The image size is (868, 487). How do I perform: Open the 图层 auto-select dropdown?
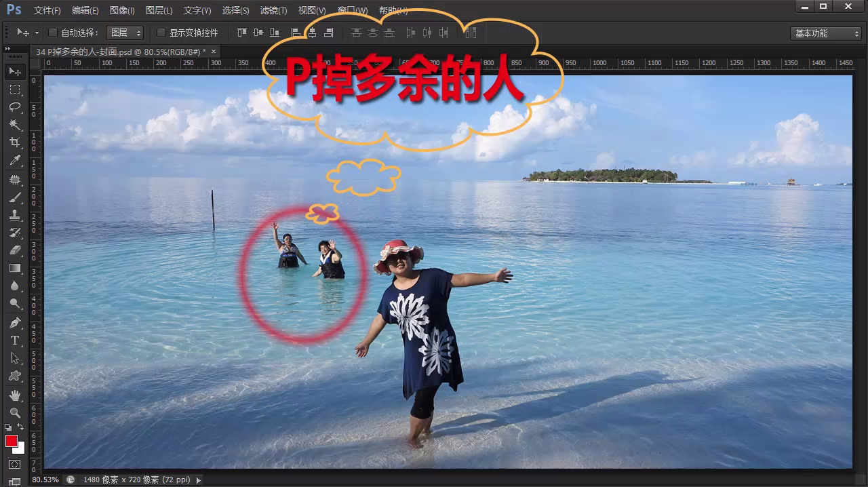[125, 33]
